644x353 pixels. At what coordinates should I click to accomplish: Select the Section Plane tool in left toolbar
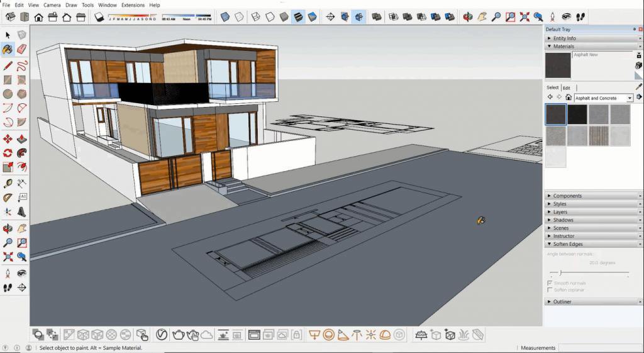click(x=22, y=288)
